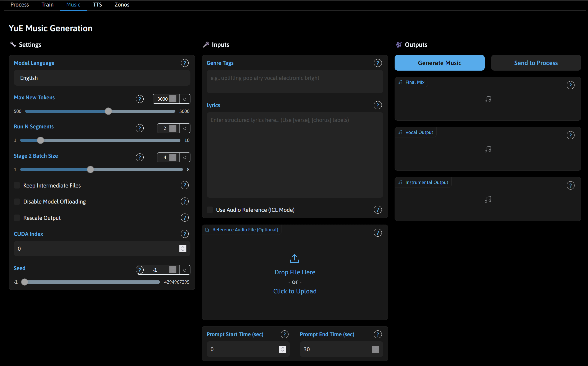
Task: Open the Final Mix help tooltip
Action: 570,85
